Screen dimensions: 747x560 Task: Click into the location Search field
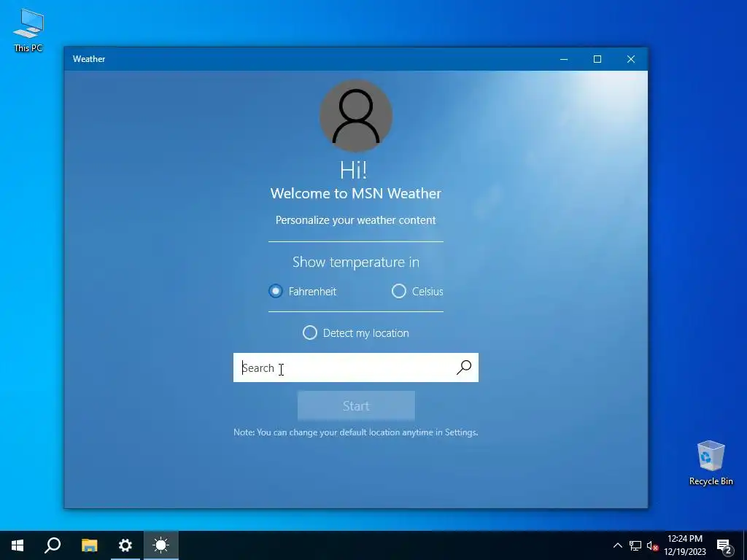[x=355, y=367]
